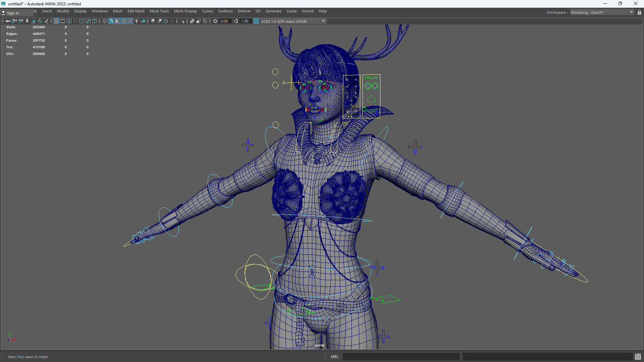
Task: Activate the 2D Pan/Zoom icon
Action: (x=40, y=21)
